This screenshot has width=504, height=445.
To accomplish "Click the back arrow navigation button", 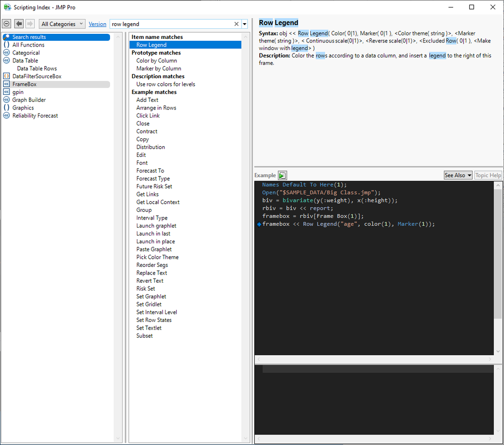I will point(19,24).
